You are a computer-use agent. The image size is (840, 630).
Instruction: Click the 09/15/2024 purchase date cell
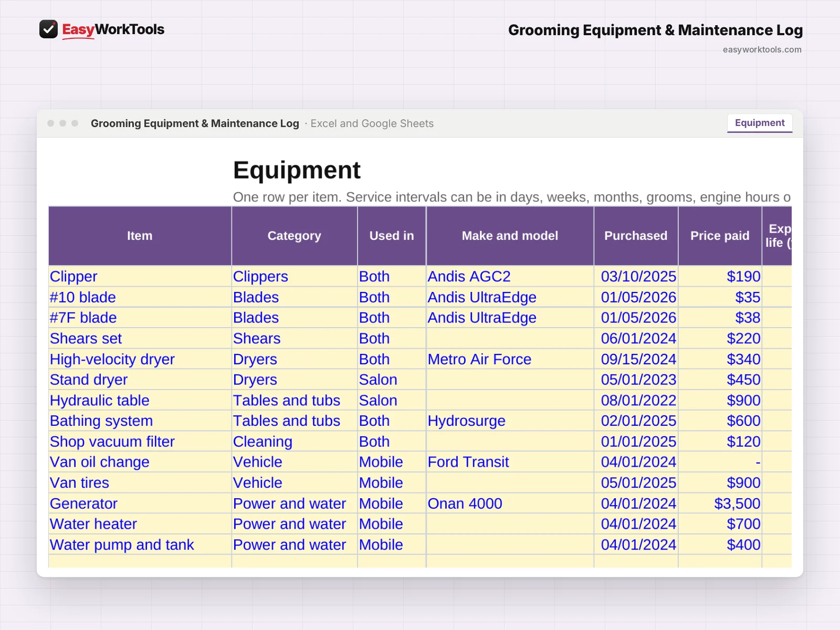click(x=636, y=359)
